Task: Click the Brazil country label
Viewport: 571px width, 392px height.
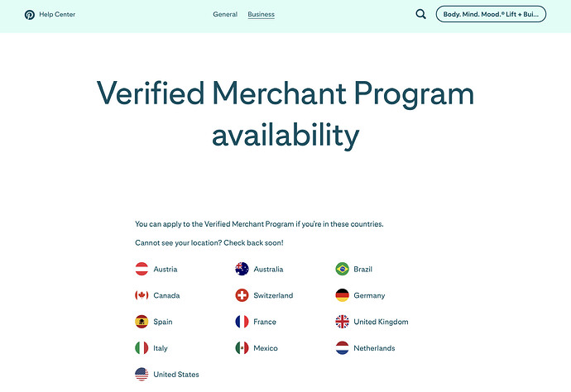Action: point(363,270)
